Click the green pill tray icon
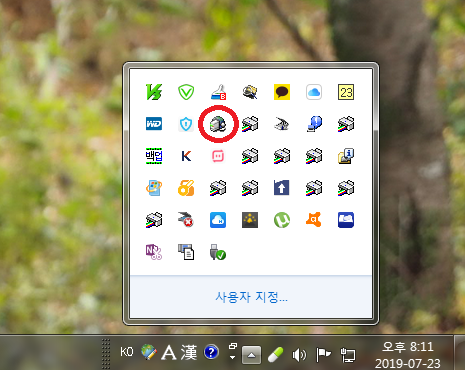 coord(275,355)
